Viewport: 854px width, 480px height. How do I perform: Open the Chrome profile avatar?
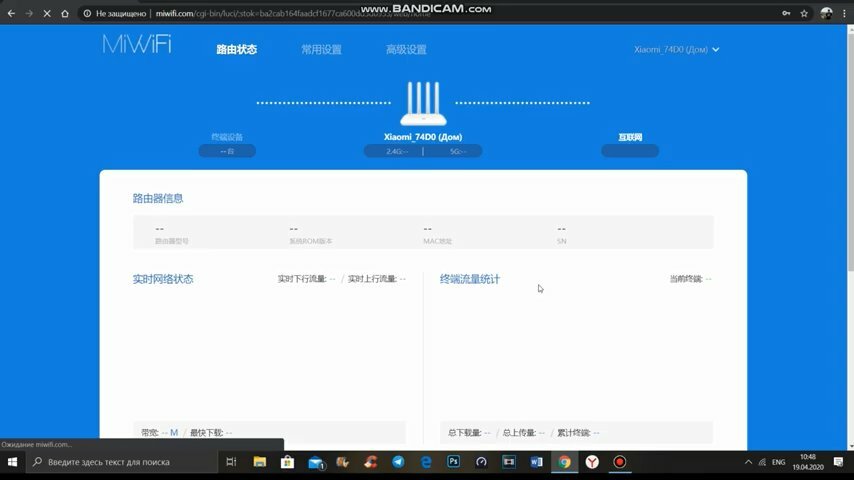(x=826, y=14)
